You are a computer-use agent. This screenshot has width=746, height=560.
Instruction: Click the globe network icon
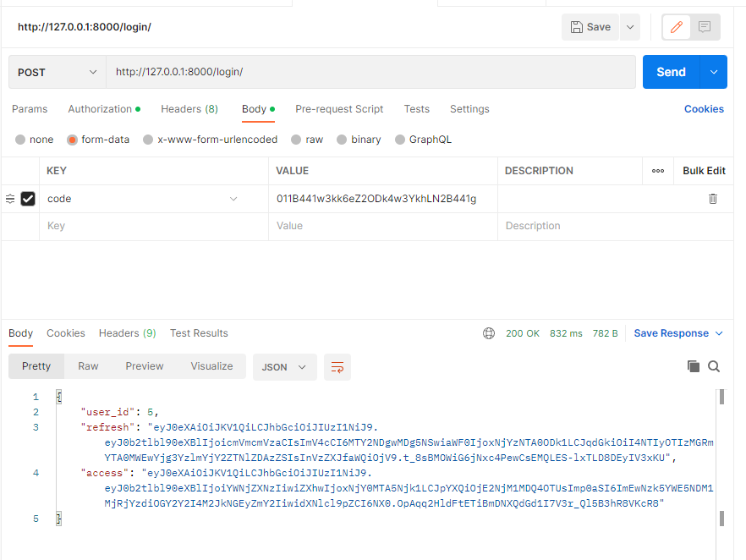pyautogui.click(x=489, y=333)
